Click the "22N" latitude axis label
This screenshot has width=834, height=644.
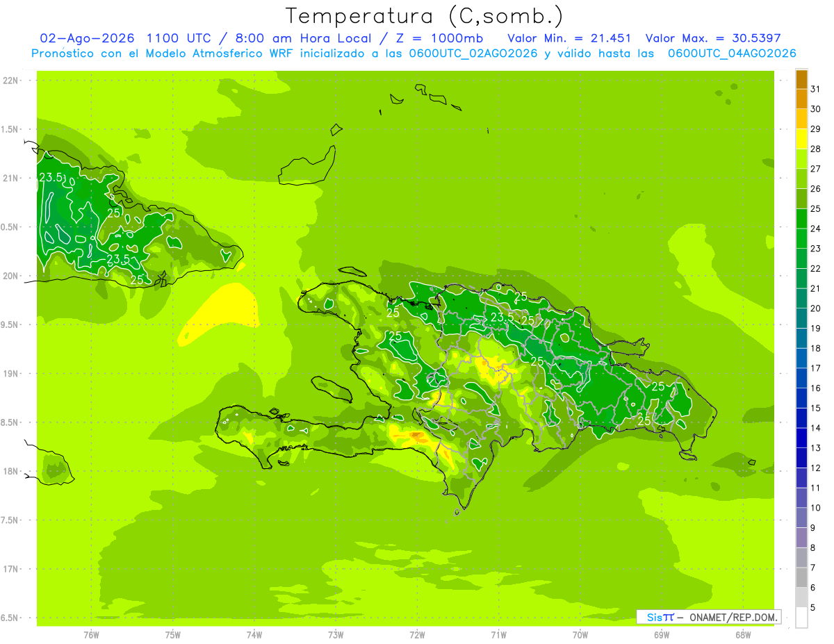point(10,81)
